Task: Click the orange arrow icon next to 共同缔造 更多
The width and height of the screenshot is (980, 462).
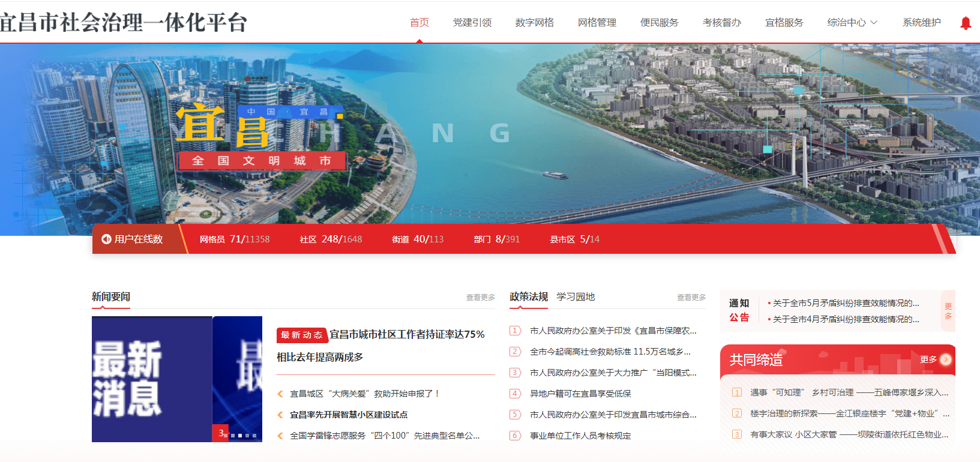Action: (x=946, y=359)
